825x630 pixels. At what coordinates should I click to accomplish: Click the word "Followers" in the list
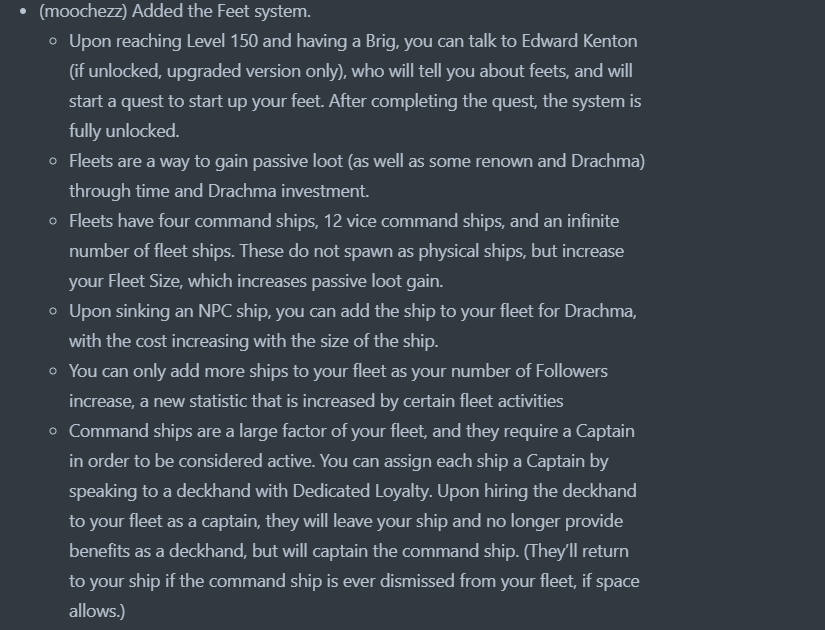coord(571,371)
